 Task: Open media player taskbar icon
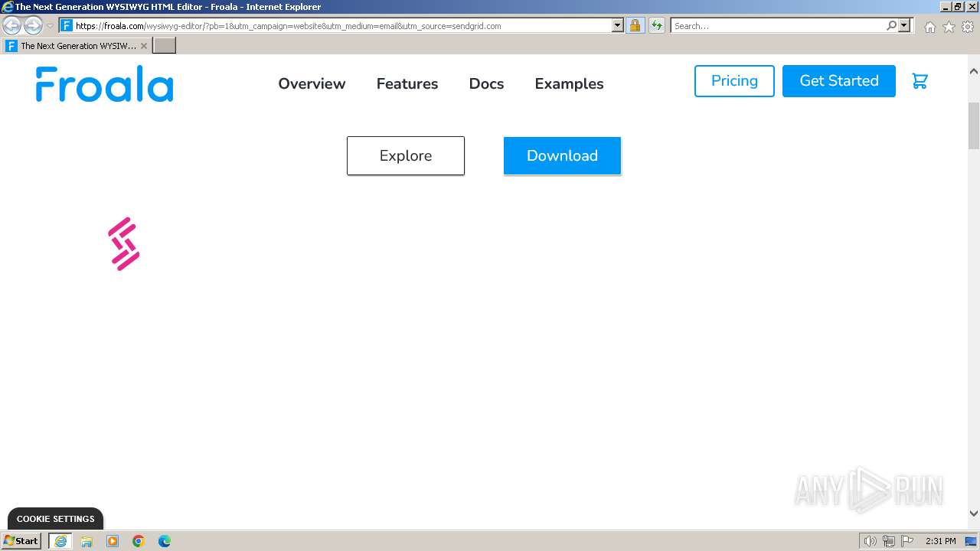click(x=113, y=541)
